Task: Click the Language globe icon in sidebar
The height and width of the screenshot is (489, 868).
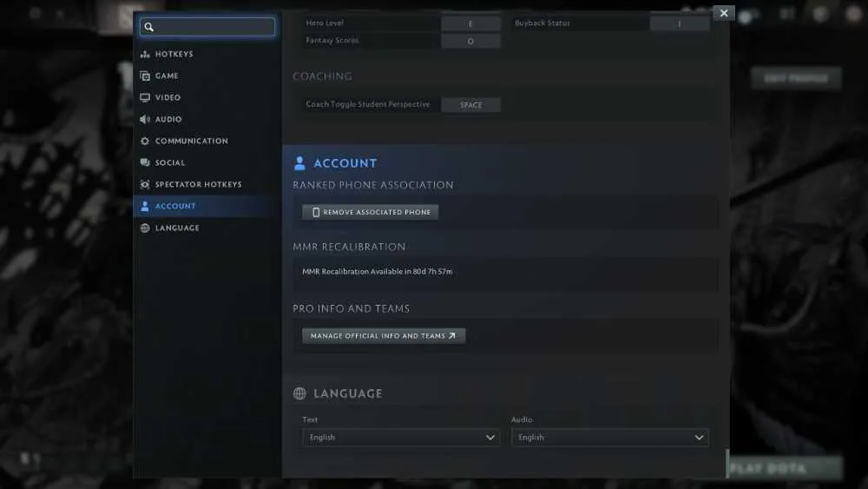Action: (x=145, y=228)
